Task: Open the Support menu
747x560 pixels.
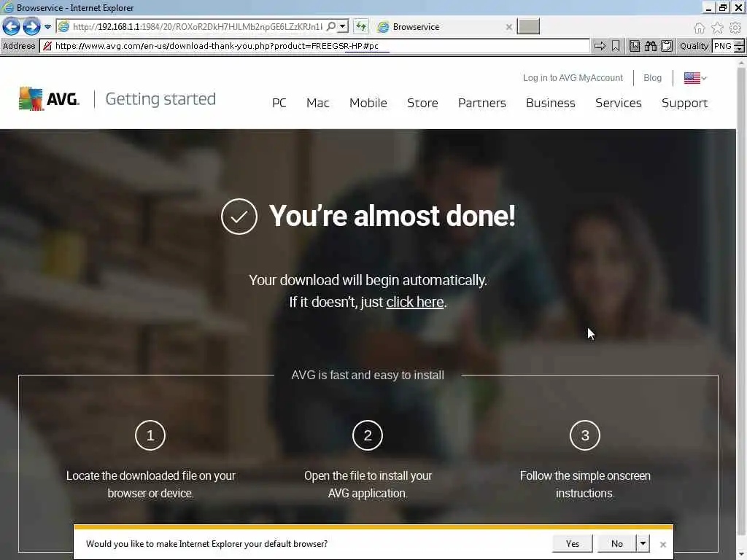Action: 684,104
